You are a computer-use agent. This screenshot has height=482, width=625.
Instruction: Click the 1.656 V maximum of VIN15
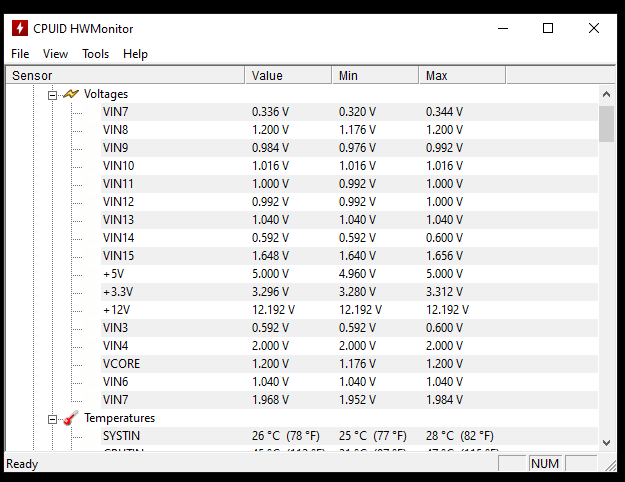pos(444,256)
